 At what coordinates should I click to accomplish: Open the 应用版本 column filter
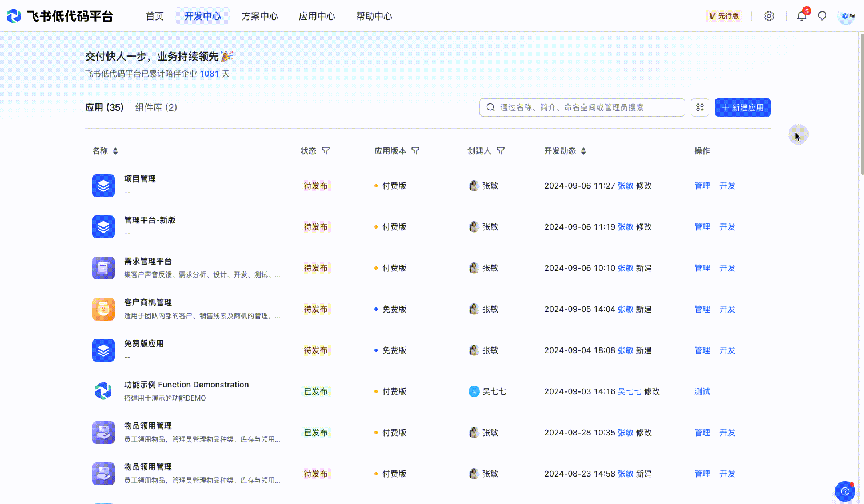(415, 151)
